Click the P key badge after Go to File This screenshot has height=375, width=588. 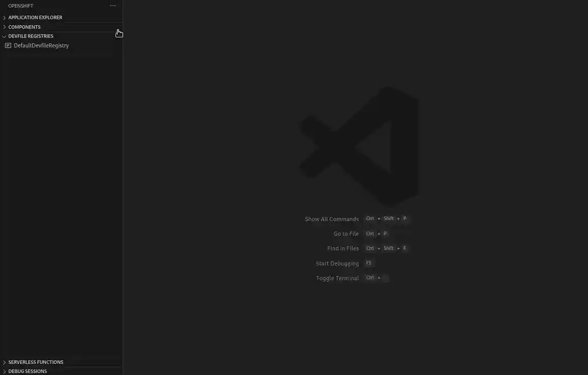(x=385, y=233)
